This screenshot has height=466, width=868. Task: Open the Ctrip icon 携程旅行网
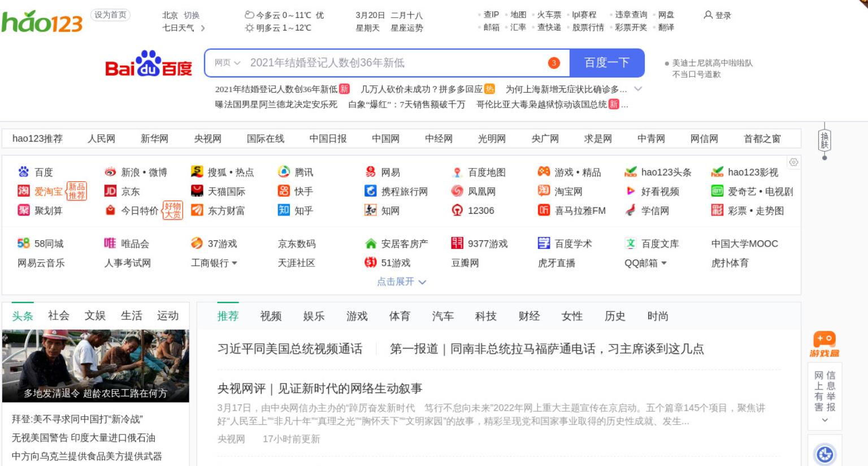(370, 191)
